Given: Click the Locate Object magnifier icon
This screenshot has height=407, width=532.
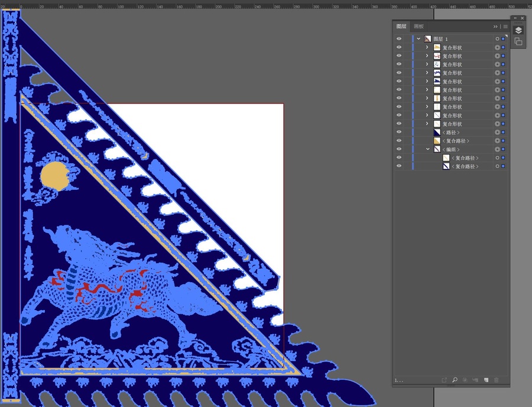Looking at the screenshot, I should click(x=455, y=380).
